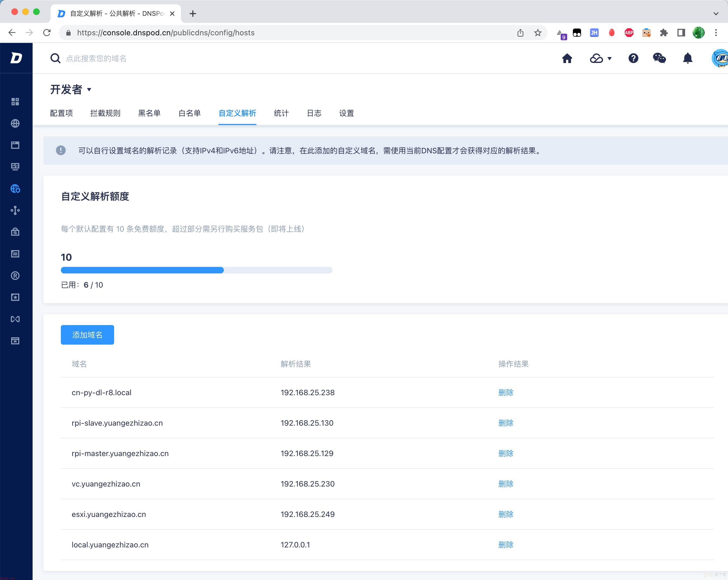Click the 解析结果 column header
The image size is (728, 580).
296,364
